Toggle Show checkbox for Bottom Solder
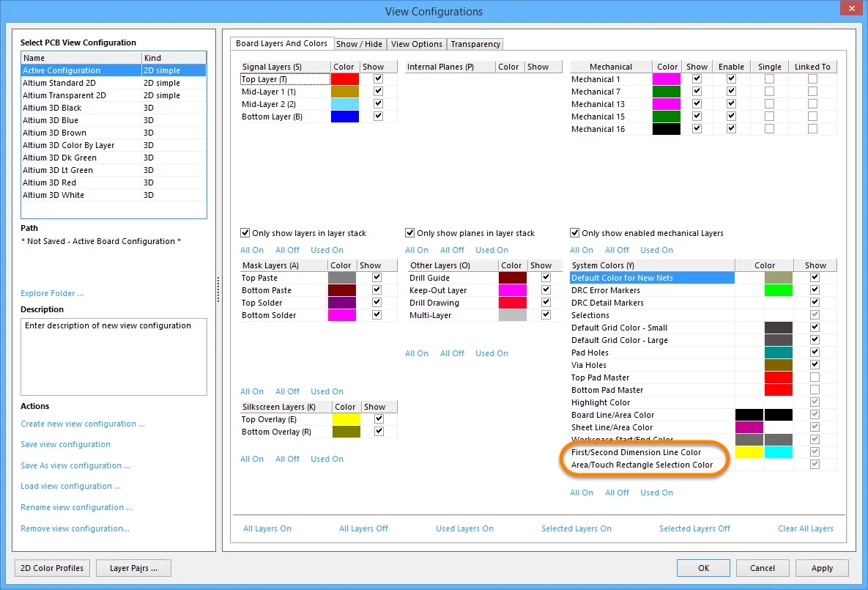 pos(377,314)
